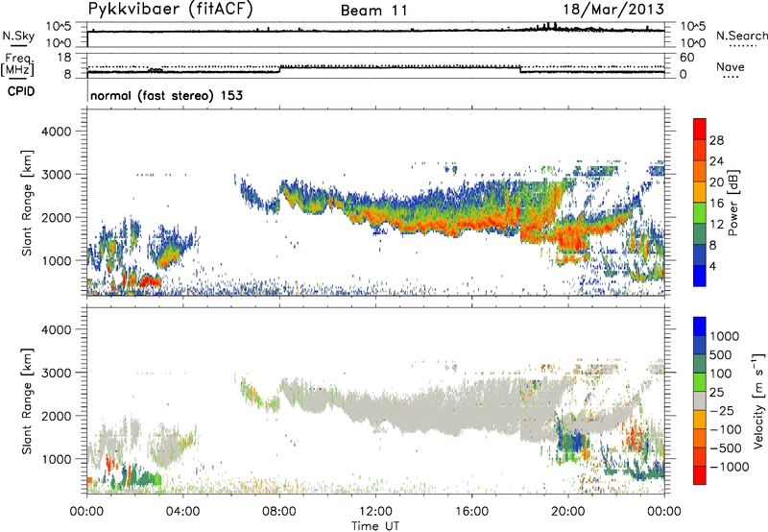Click the 4 tick on the power colorbar
The height and width of the screenshot is (532, 768).
[x=712, y=266]
